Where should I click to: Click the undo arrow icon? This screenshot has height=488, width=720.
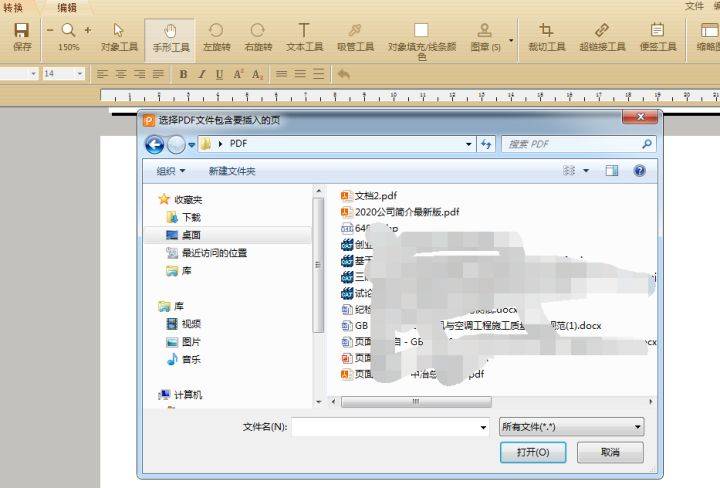pos(343,74)
